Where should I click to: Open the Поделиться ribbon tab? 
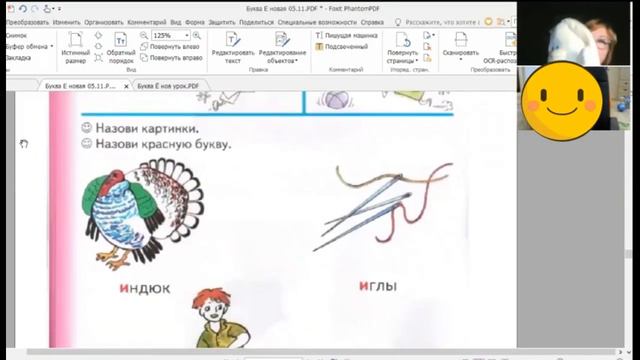tap(256, 22)
